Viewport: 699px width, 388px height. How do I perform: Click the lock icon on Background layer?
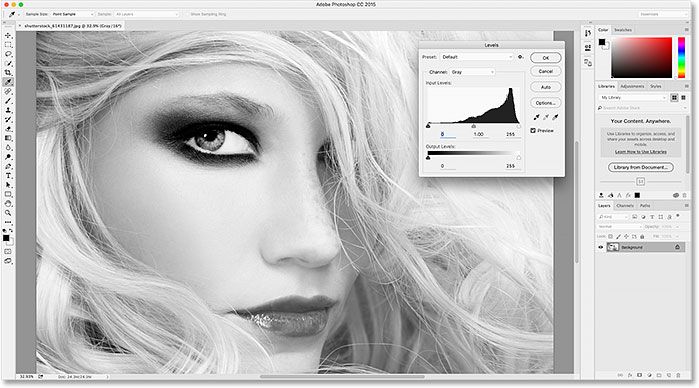678,247
